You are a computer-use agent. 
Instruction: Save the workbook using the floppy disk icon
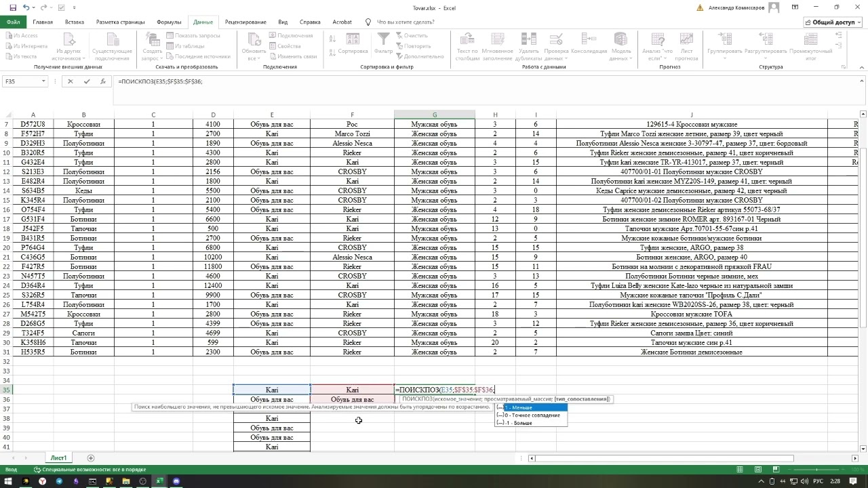pyautogui.click(x=13, y=7)
